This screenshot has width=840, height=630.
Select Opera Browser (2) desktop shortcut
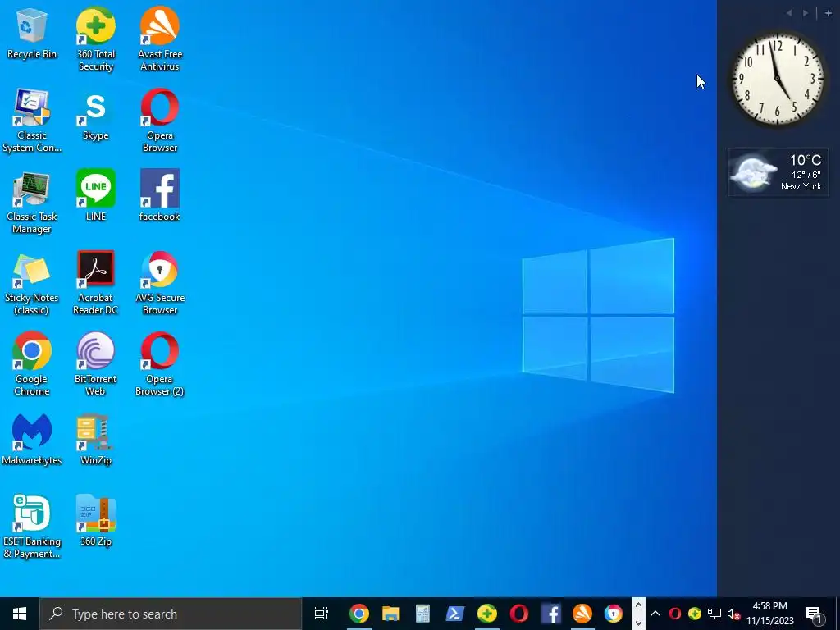click(x=160, y=364)
